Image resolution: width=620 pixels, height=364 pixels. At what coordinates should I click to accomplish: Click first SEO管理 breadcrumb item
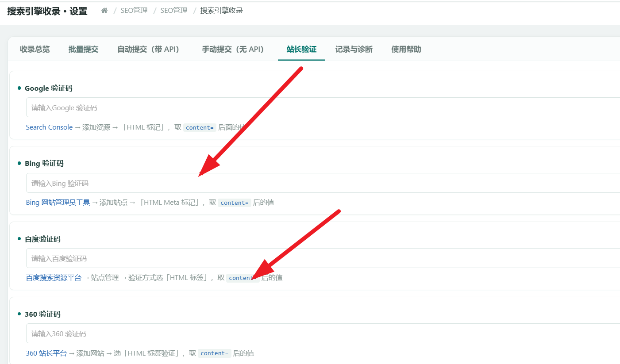[x=134, y=11]
